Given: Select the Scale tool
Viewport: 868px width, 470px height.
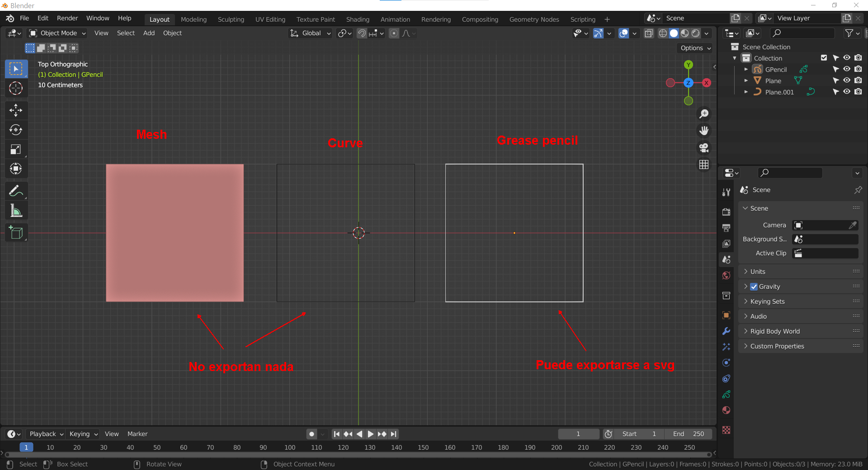Looking at the screenshot, I should 16,149.
